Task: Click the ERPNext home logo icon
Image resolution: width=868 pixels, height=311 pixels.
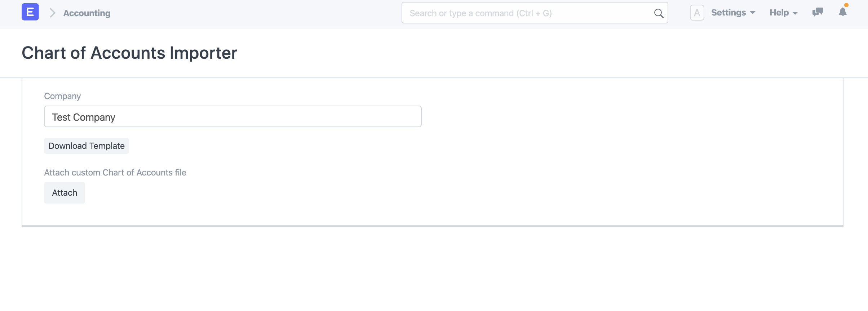Action: [x=30, y=12]
